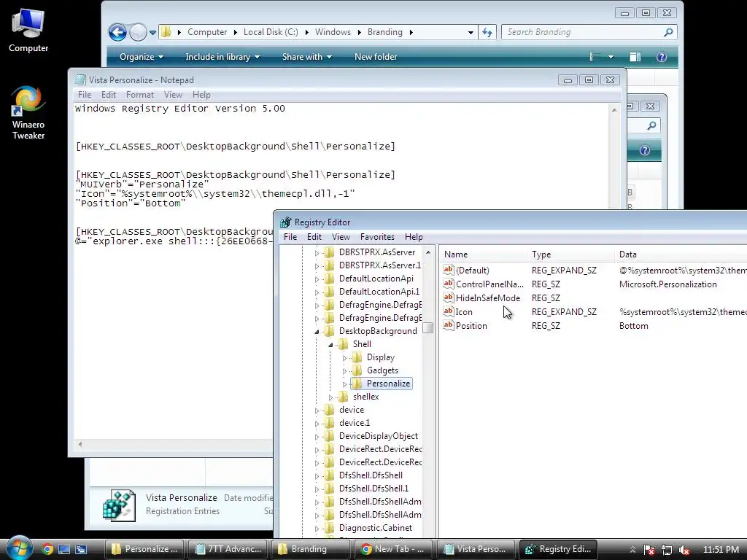747x560 pixels.
Task: Select the device.1 registry key
Action: pos(355,423)
